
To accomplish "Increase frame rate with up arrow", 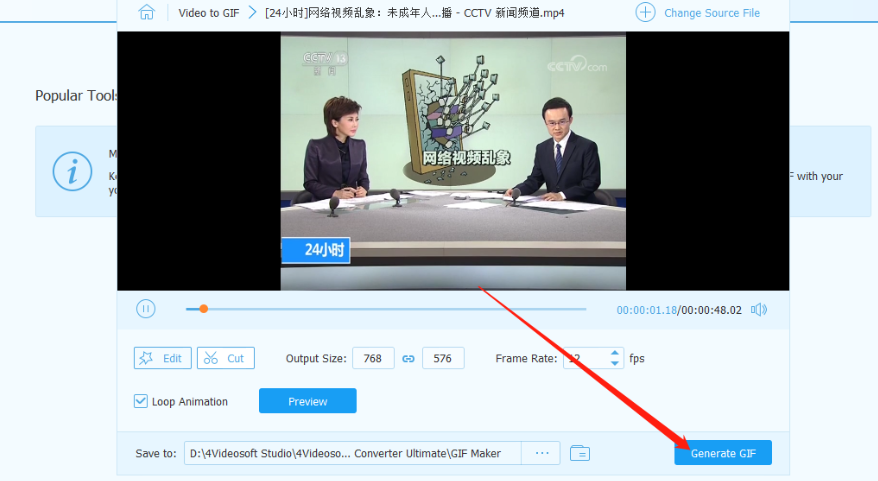I will (x=615, y=353).
